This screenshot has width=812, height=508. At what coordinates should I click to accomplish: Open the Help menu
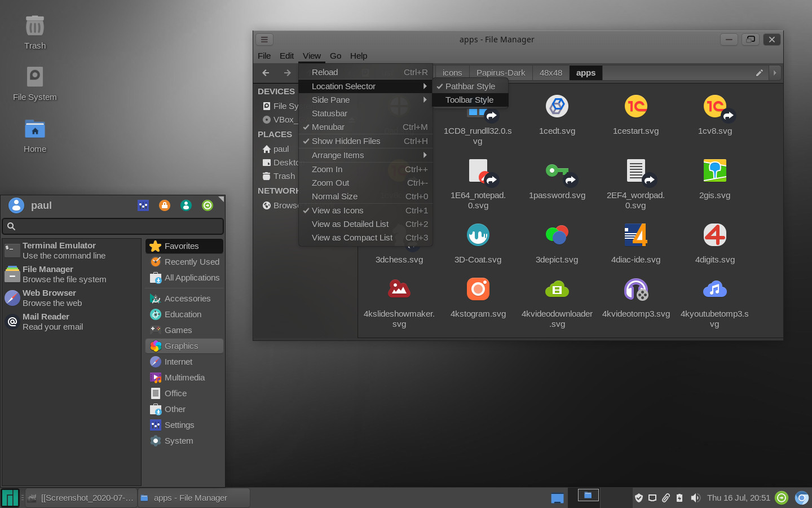(359, 56)
